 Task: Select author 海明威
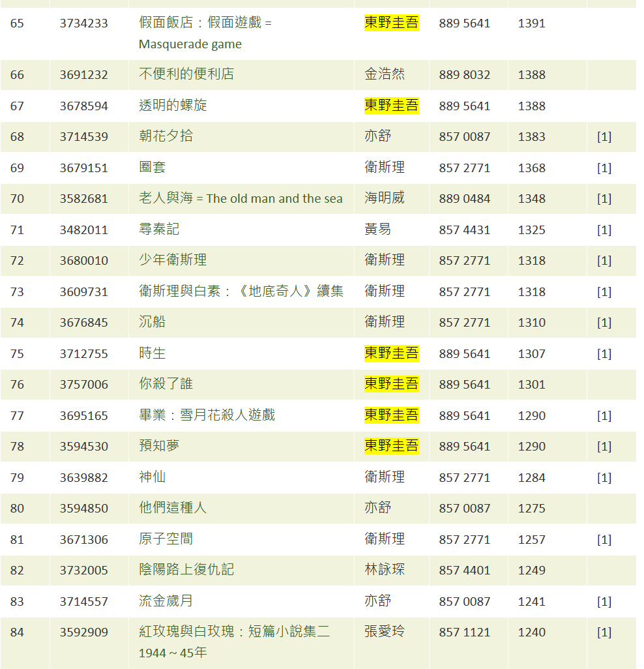coord(385,198)
